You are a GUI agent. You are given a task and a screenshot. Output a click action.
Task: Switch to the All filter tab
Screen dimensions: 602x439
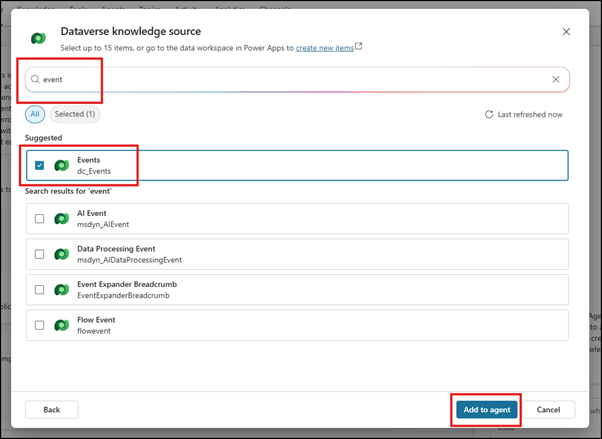tap(34, 114)
